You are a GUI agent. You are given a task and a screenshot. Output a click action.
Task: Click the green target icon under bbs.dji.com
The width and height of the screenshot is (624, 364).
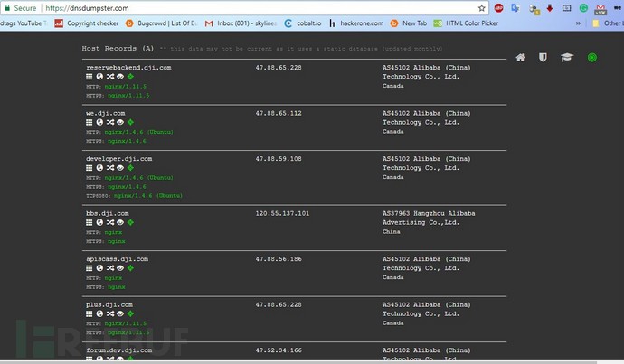130,222
